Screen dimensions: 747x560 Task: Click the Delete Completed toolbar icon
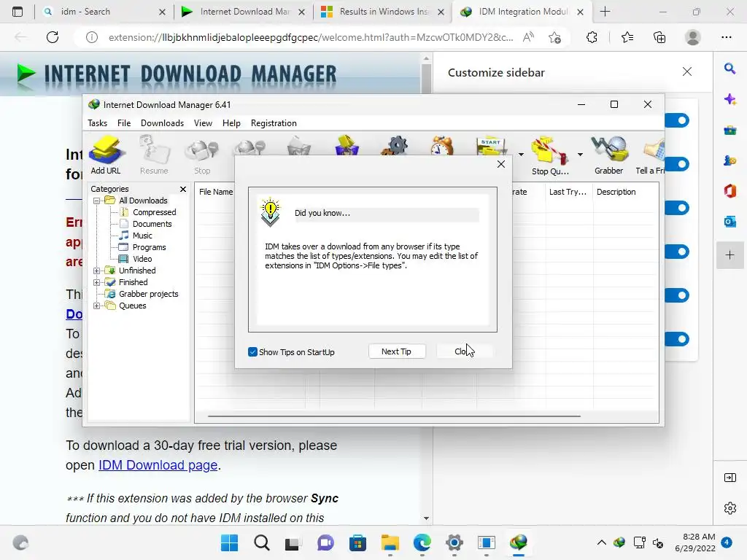click(x=347, y=145)
